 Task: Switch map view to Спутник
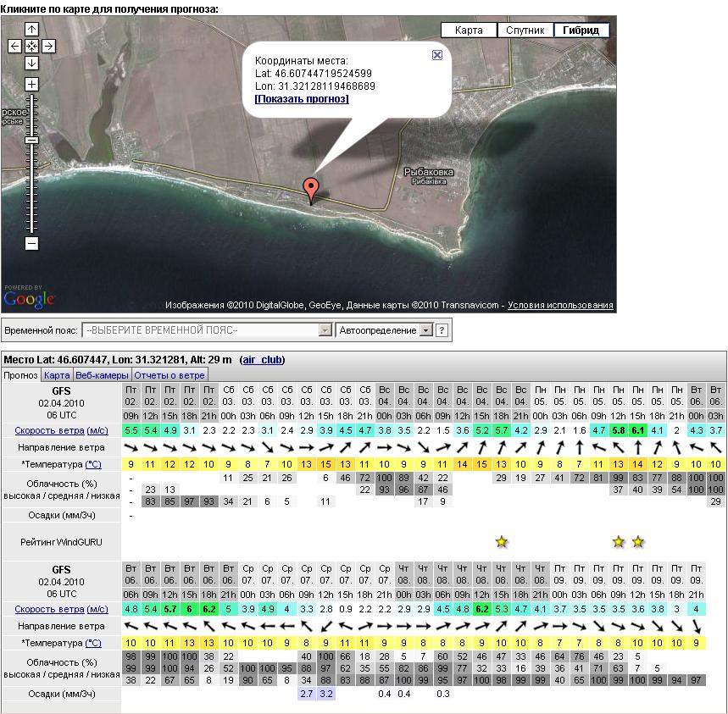[525, 30]
